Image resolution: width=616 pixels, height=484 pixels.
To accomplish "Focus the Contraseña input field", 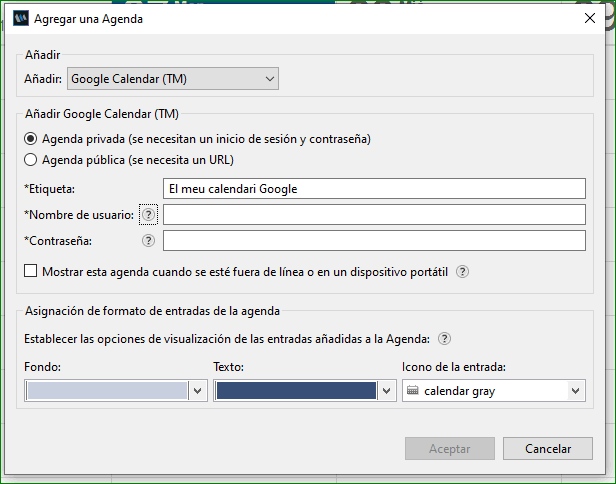I will point(374,240).
